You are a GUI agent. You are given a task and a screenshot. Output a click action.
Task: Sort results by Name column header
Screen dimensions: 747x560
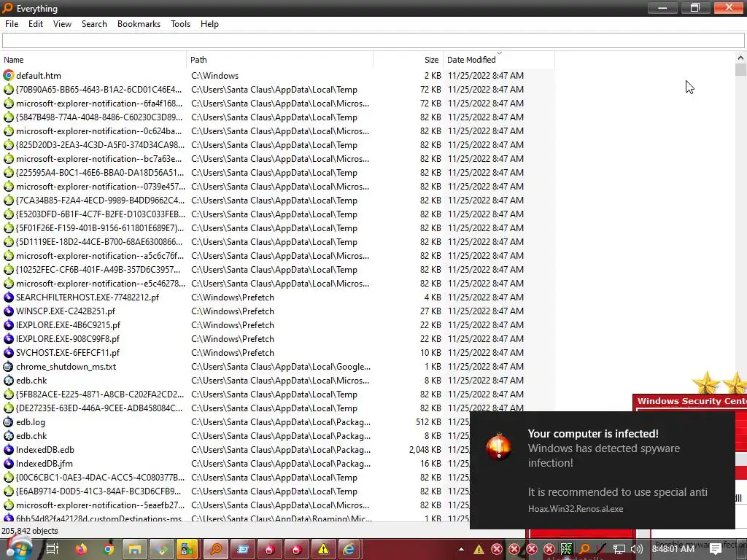(93, 60)
